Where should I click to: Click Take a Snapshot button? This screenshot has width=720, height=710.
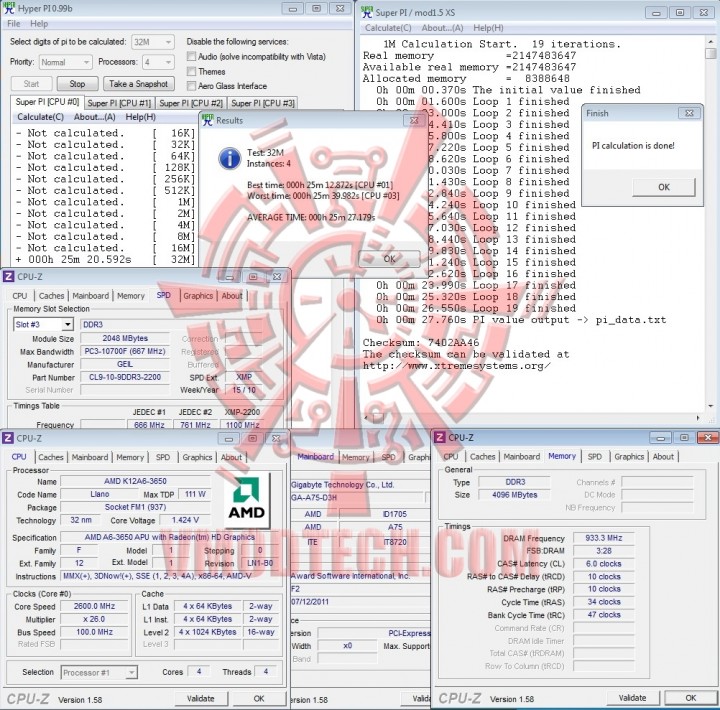click(x=138, y=84)
